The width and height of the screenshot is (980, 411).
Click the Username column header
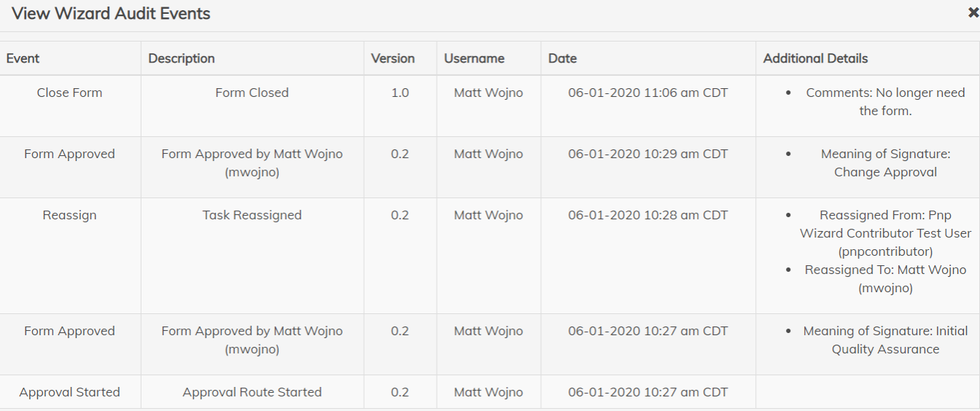[474, 58]
